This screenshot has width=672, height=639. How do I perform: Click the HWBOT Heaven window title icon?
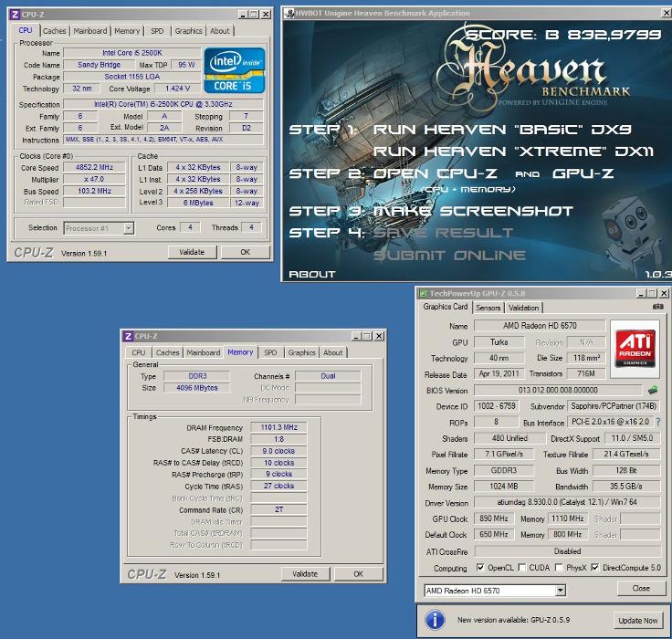pyautogui.click(x=289, y=13)
